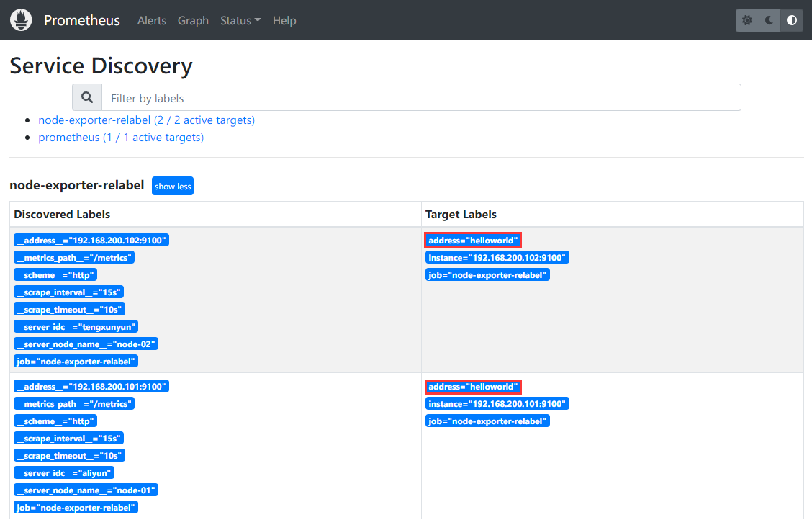812x525 pixels.
Task: Select __address__ 192.168.200.102:9100 label
Action: pyautogui.click(x=91, y=241)
